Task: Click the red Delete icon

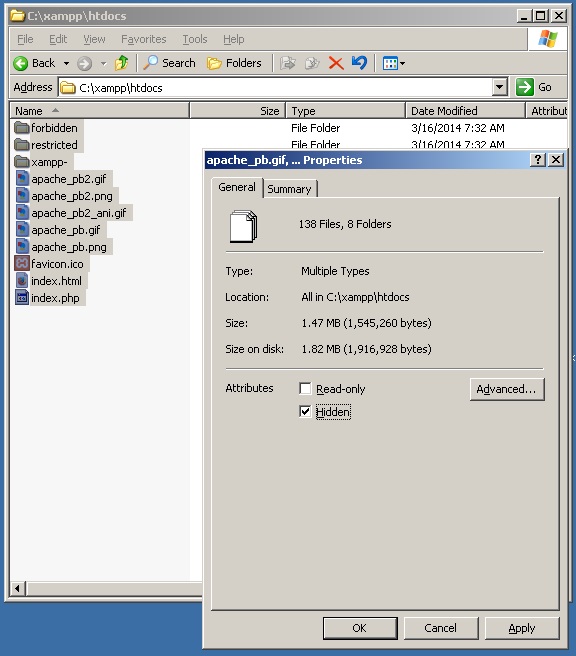Action: coord(336,63)
